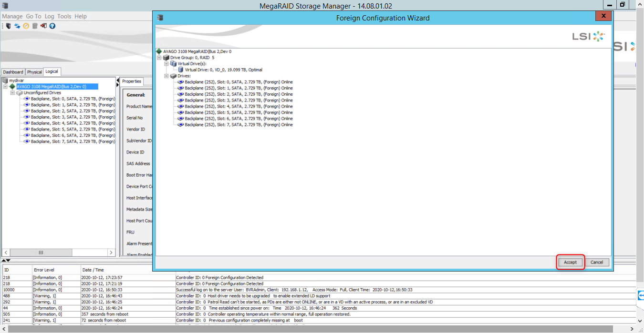
Task: Click the Virtual Drive VD_0 cylinder icon
Action: tap(181, 70)
